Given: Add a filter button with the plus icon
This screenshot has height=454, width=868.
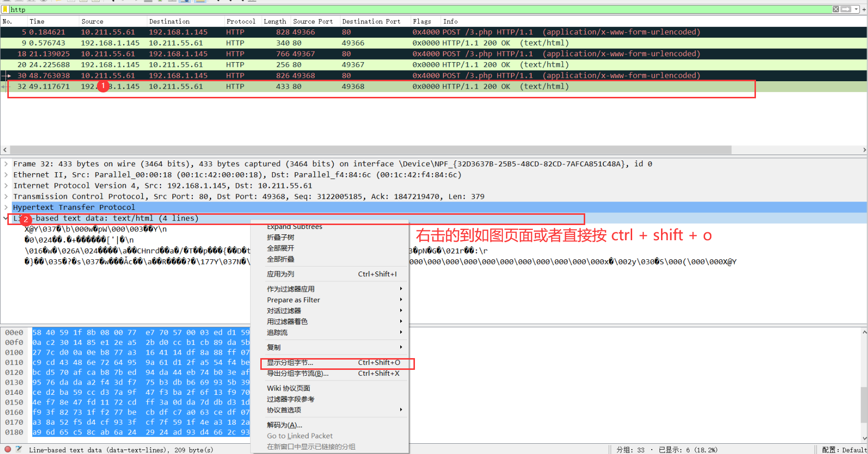Looking at the screenshot, I should (864, 9).
